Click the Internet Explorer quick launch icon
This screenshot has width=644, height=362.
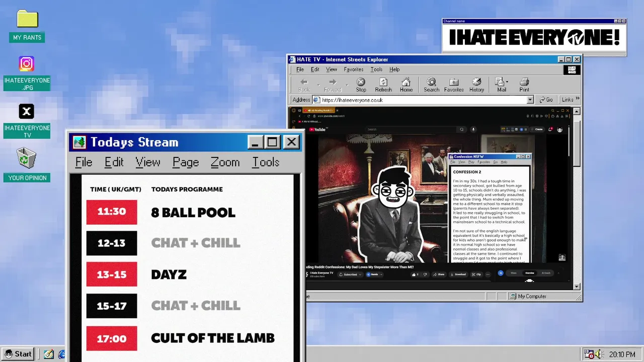tap(62, 354)
